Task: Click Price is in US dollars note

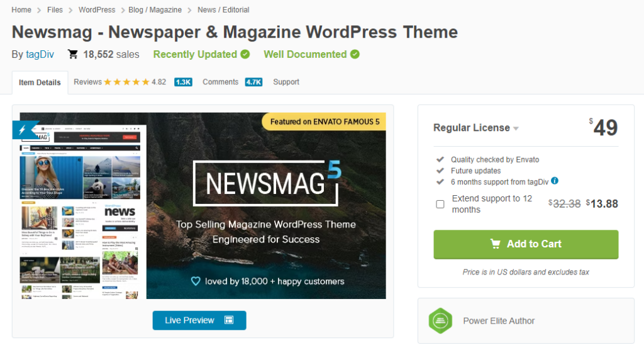Action: point(526,272)
